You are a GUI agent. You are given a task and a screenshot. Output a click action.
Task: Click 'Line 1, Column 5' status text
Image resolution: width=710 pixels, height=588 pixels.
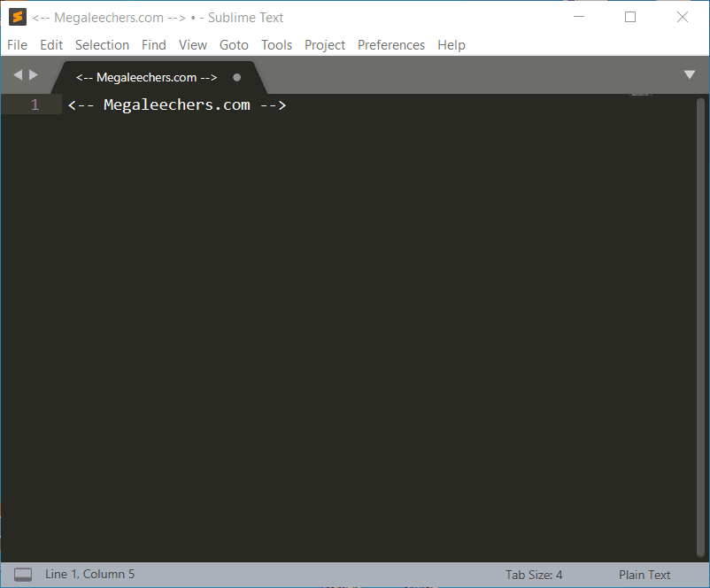(89, 574)
